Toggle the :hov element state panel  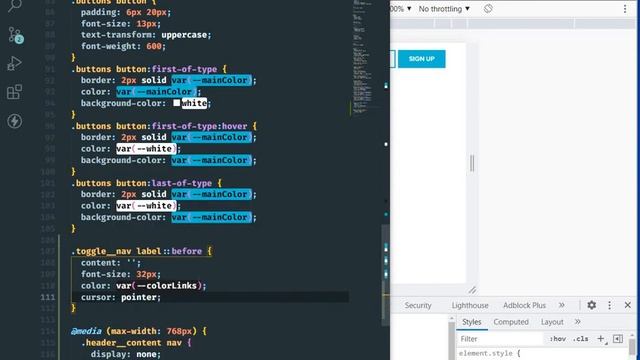click(x=558, y=339)
